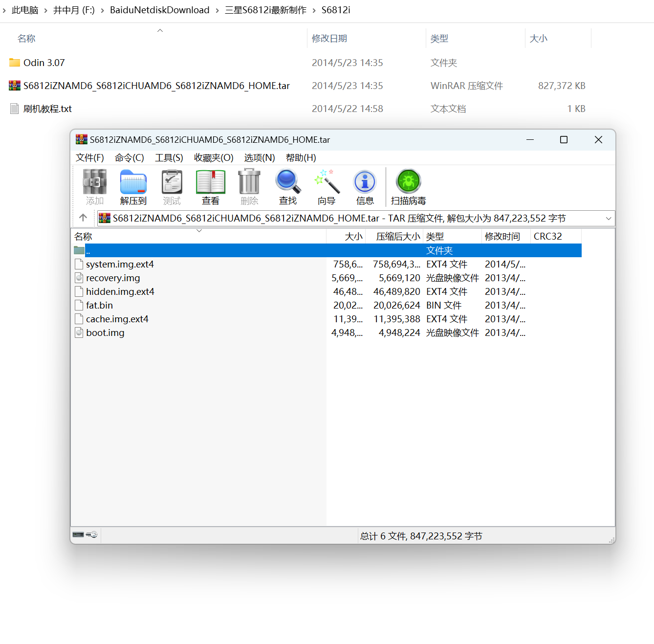The height and width of the screenshot is (644, 654).
Task: Select fat.bin file name
Action: pyautogui.click(x=99, y=305)
